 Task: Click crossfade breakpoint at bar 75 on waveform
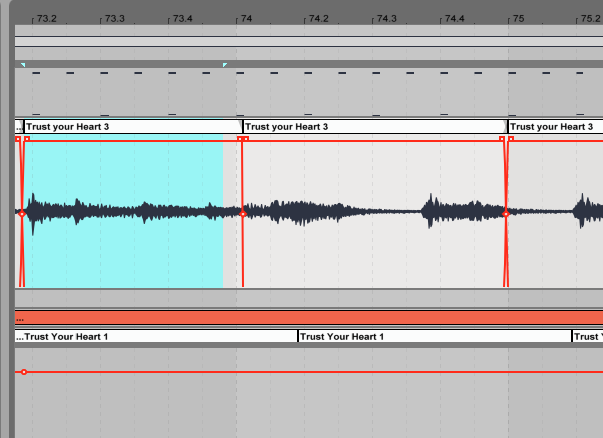pyautogui.click(x=506, y=213)
